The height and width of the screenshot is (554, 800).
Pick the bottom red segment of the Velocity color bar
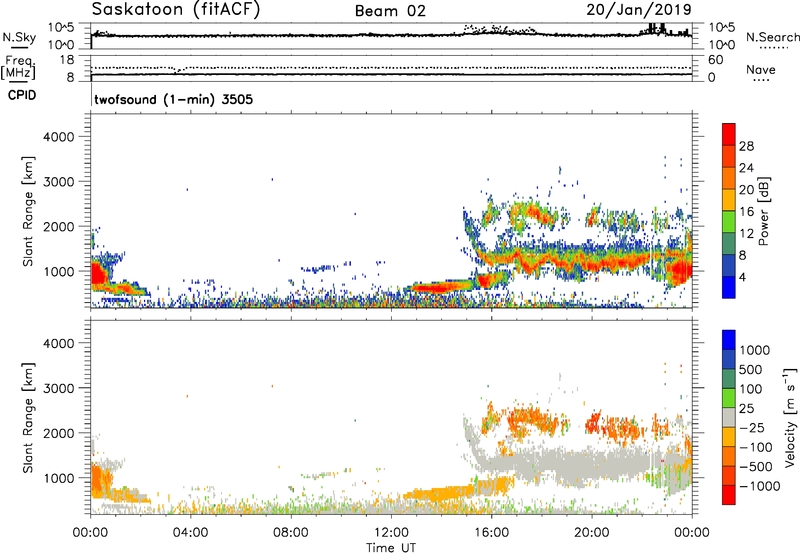tap(729, 495)
